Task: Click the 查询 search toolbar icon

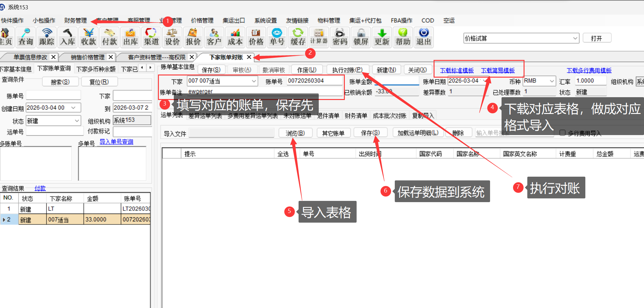Action: pos(26,37)
